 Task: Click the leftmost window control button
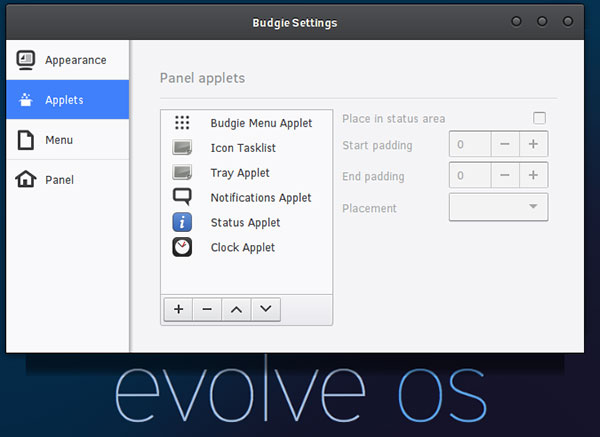(x=516, y=21)
